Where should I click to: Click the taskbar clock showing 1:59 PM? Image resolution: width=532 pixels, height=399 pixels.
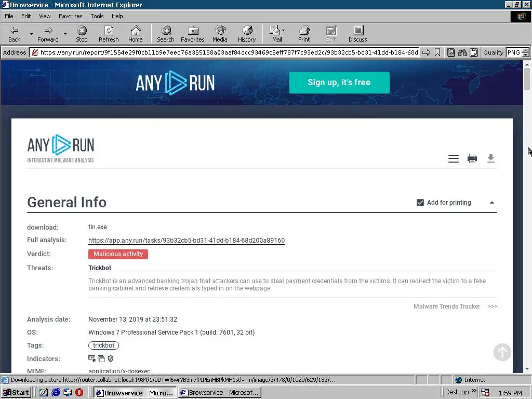click(510, 393)
